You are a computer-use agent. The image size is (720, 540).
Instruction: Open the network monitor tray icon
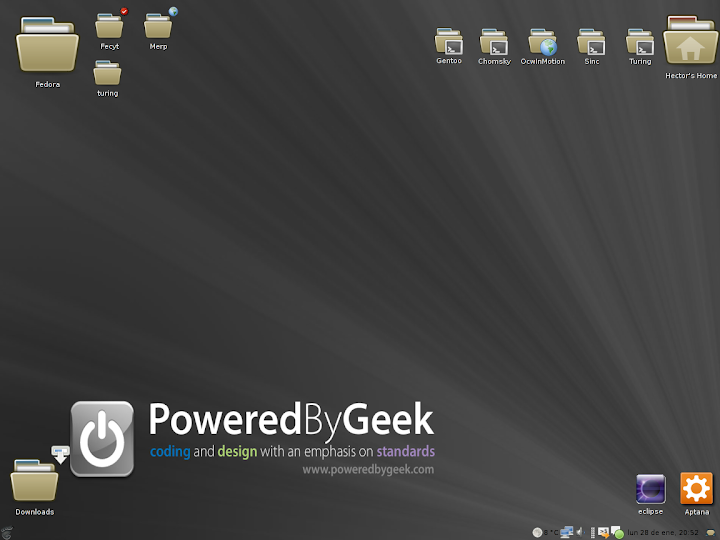(567, 532)
